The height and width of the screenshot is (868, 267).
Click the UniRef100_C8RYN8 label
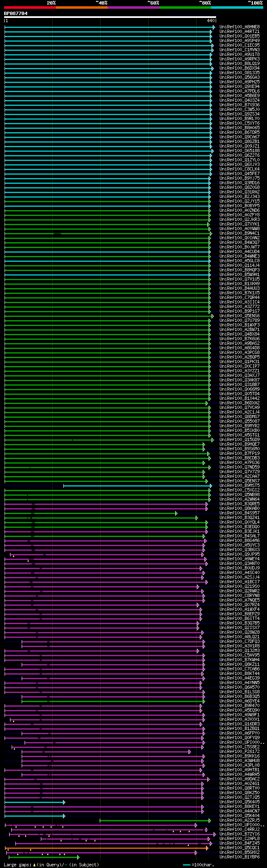tap(239, 595)
